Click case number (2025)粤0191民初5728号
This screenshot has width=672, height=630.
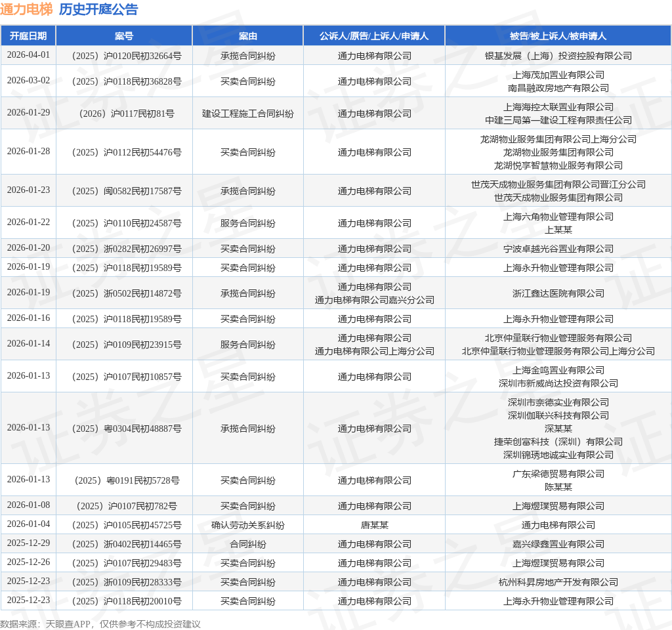[127, 480]
